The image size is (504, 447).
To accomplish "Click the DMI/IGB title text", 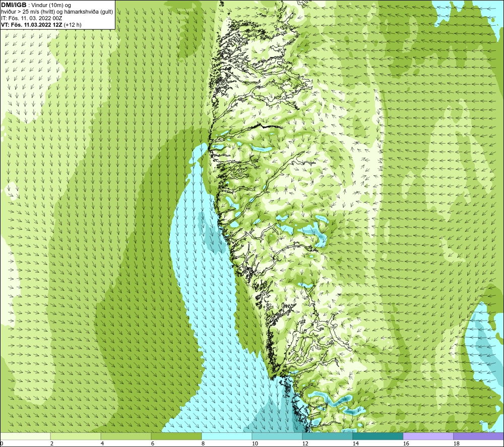I will pos(14,5).
